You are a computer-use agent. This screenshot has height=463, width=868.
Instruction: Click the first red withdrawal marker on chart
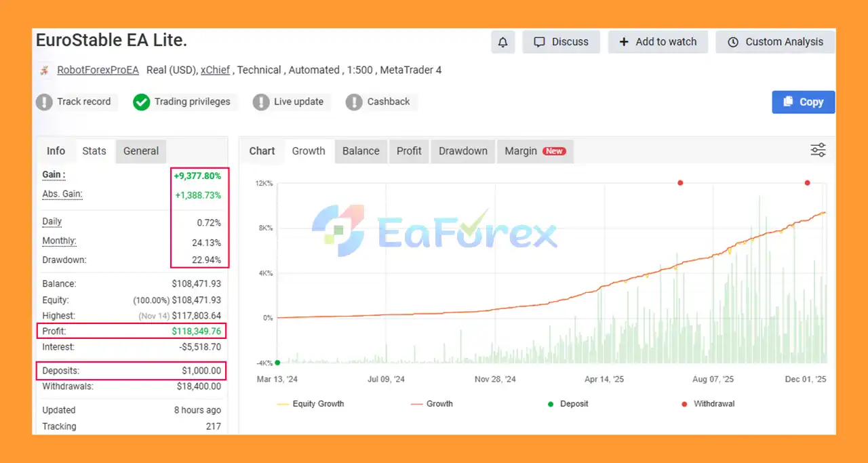680,183
